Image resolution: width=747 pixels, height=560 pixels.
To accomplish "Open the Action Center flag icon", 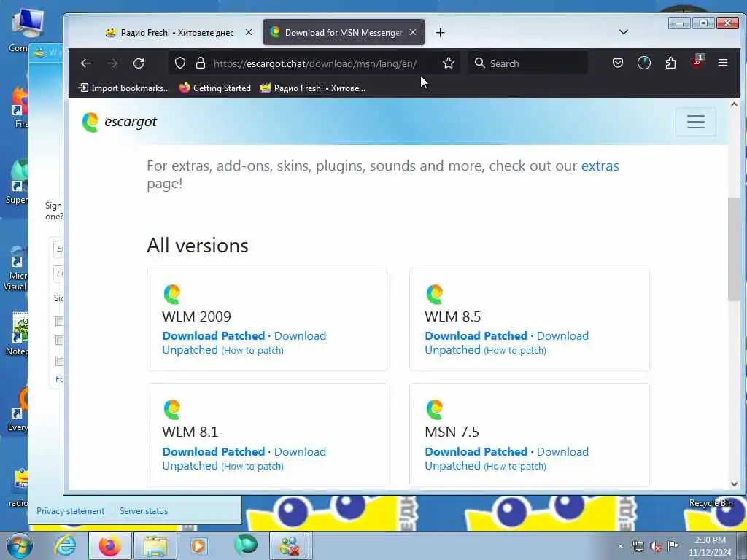I will [673, 546].
